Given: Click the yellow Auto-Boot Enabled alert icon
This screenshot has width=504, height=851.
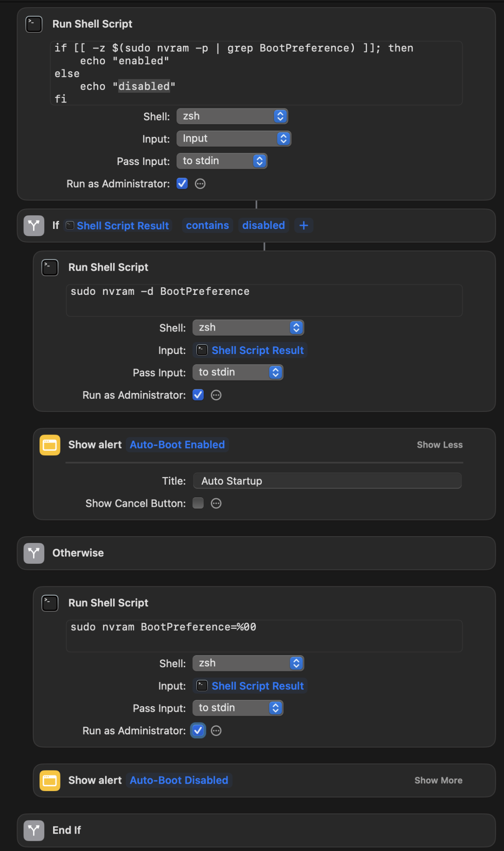Looking at the screenshot, I should (x=50, y=445).
